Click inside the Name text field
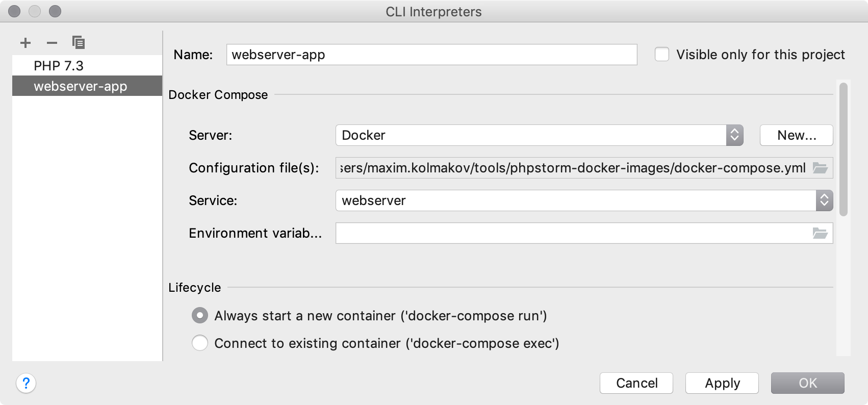Viewport: 868px width, 405px height. (431, 54)
